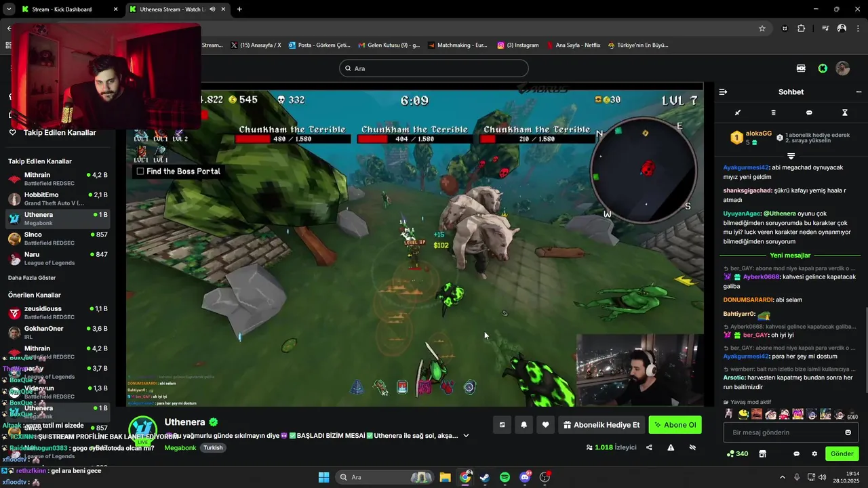Show hidden system tray icons chevron

[x=782, y=477]
